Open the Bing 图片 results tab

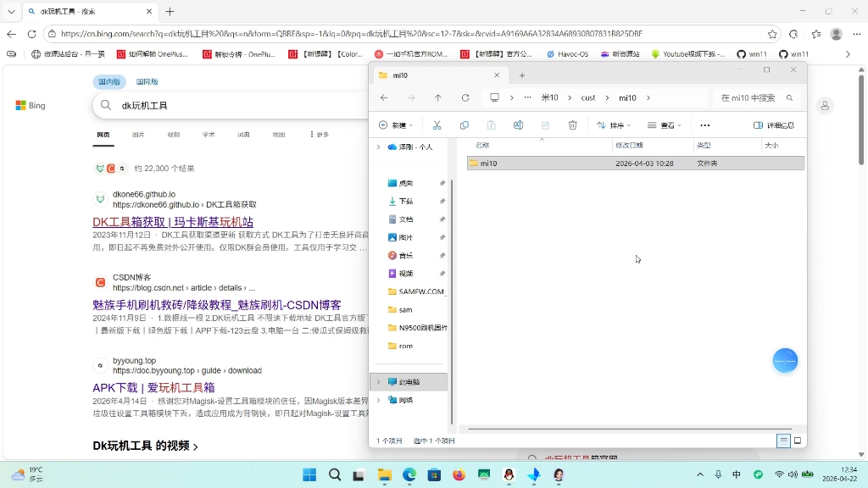click(138, 135)
